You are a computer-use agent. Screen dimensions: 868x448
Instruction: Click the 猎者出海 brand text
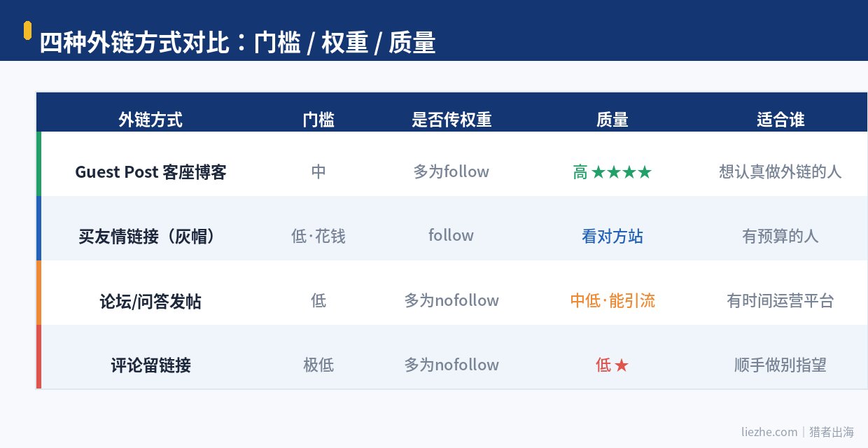832,432
